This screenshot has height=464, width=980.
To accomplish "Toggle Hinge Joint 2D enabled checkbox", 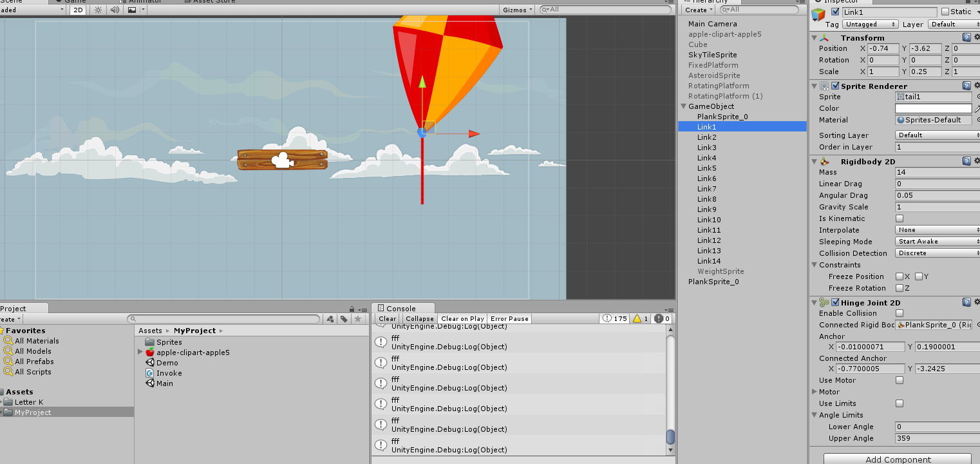I will pos(835,302).
